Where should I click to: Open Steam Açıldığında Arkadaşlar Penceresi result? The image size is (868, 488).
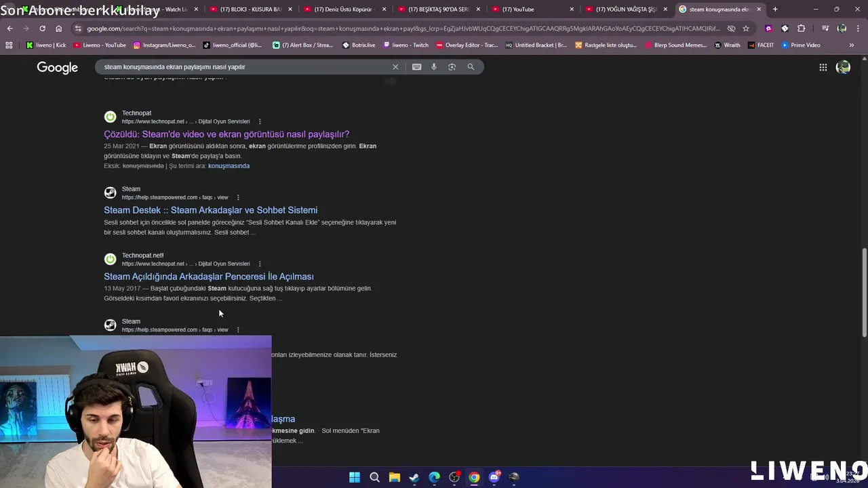(209, 277)
